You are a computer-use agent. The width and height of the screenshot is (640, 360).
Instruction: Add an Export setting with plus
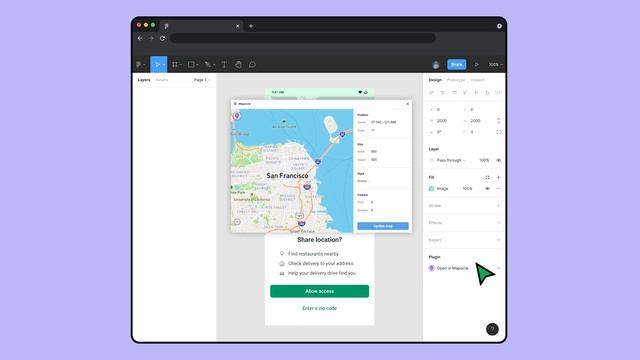tap(498, 240)
